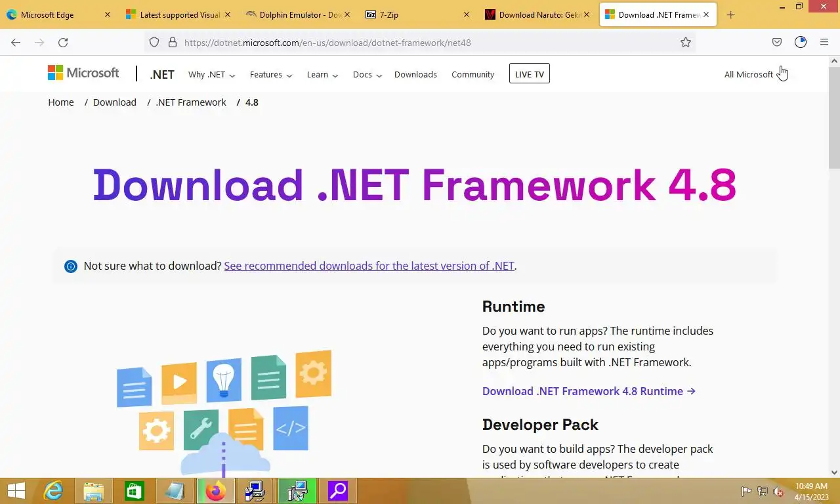Screen dimensions: 840x504
Task: Open the Firefox hamburger menu
Action: (824, 42)
